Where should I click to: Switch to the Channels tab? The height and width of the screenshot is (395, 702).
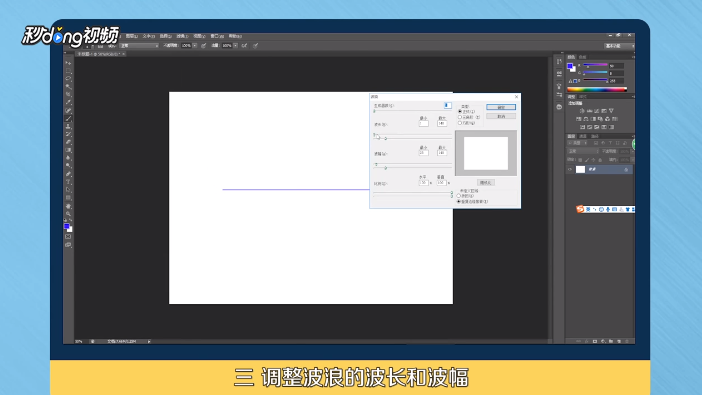(x=583, y=136)
